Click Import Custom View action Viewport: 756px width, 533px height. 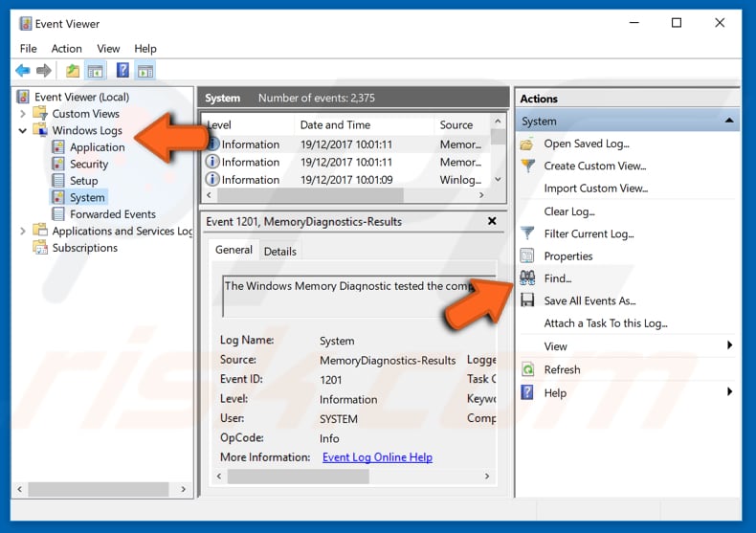(x=595, y=189)
